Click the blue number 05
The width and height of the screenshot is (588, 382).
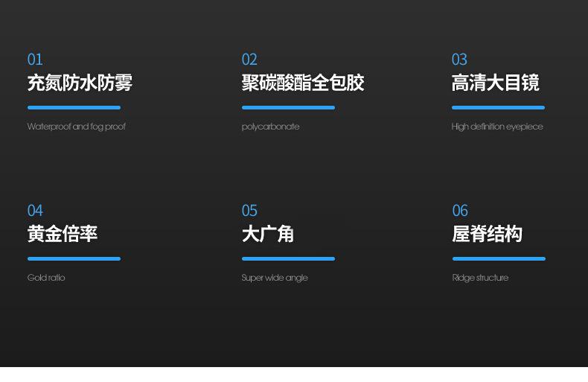(249, 211)
